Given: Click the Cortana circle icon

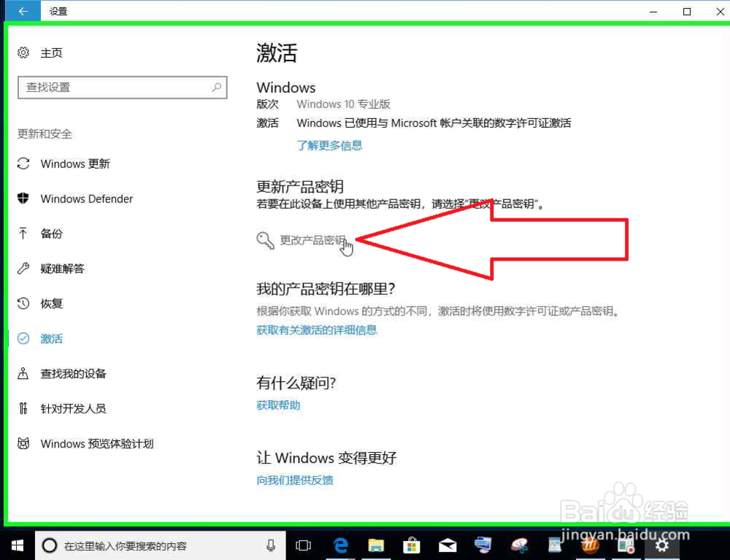Looking at the screenshot, I should pyautogui.click(x=50, y=545).
